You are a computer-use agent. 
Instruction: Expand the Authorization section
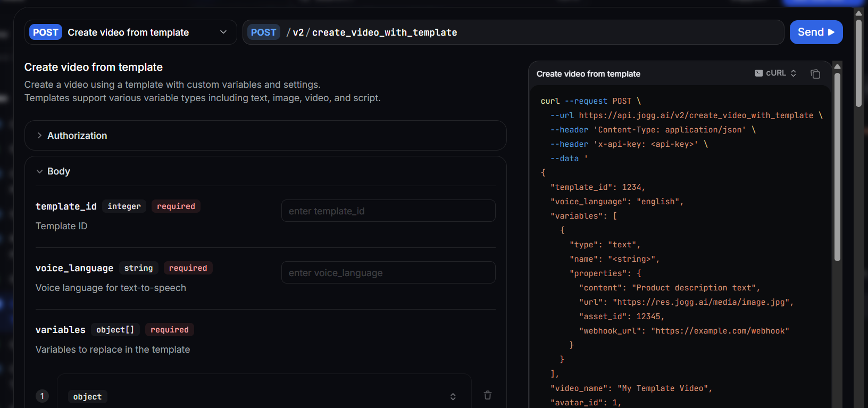pos(265,136)
